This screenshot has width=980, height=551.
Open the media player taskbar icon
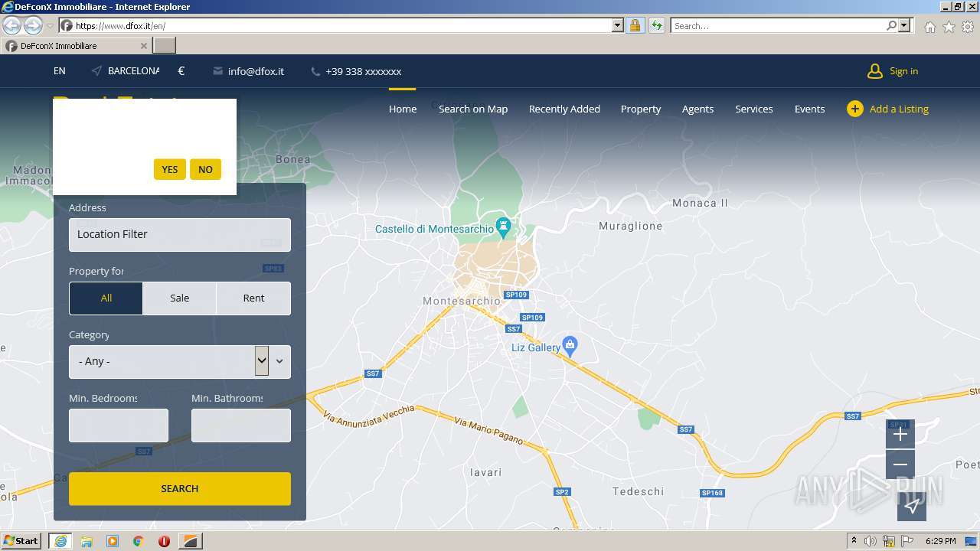coord(113,541)
